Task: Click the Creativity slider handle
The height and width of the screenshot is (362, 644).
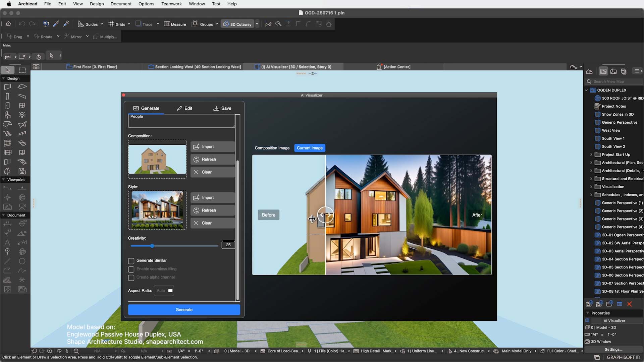Action: tap(152, 246)
